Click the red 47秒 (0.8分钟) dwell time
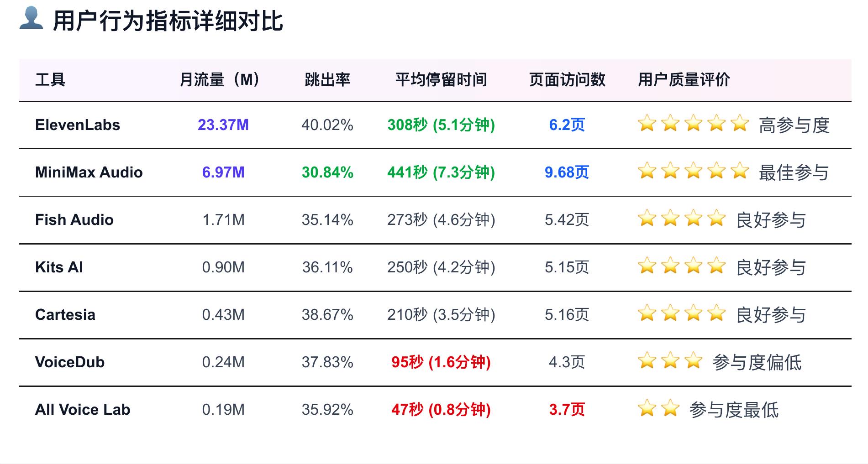Screen dimensions: 868x464 click(441, 410)
